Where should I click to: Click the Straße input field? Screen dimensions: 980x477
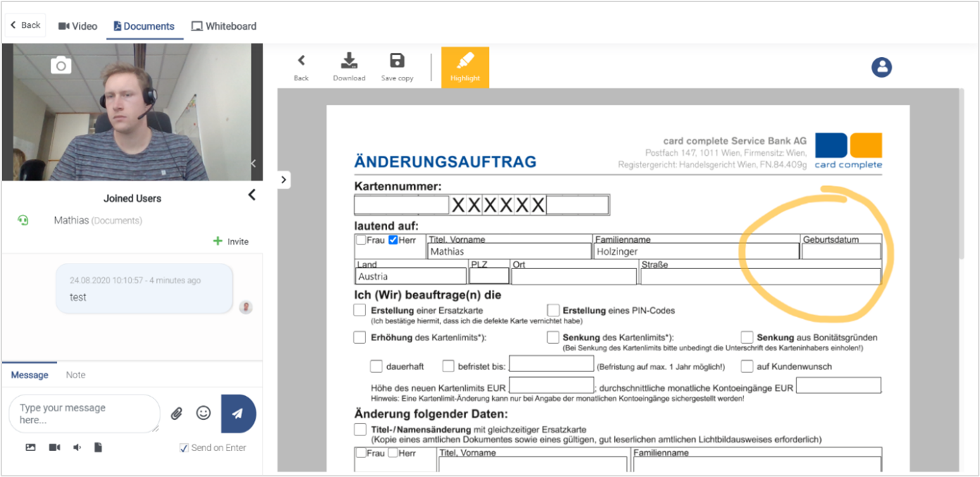[x=760, y=276]
